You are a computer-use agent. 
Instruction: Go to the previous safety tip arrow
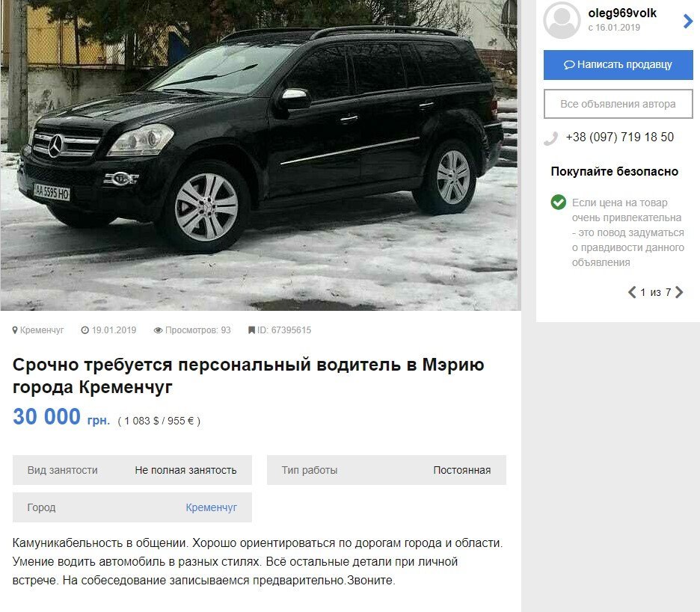[x=632, y=292]
